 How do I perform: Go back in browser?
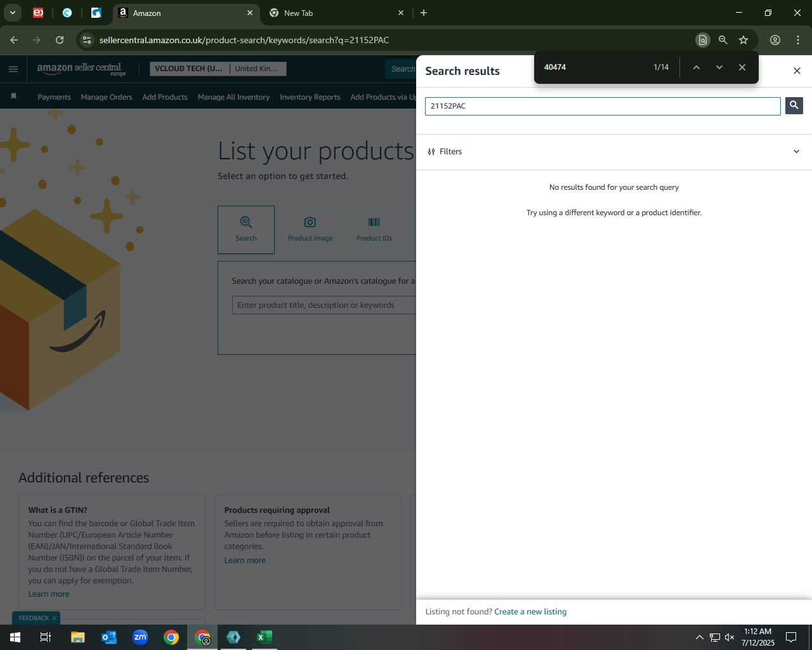pyautogui.click(x=14, y=40)
